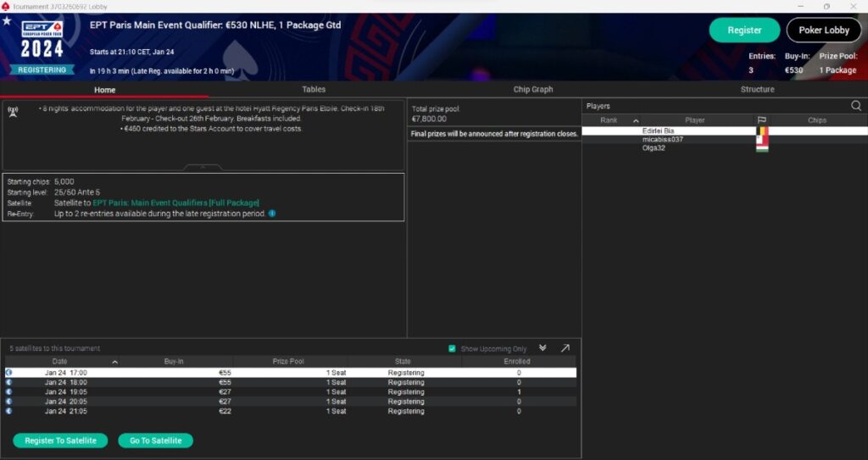This screenshot has width=868, height=460.
Task: Maximize the tournament lobby window
Action: [826, 7]
